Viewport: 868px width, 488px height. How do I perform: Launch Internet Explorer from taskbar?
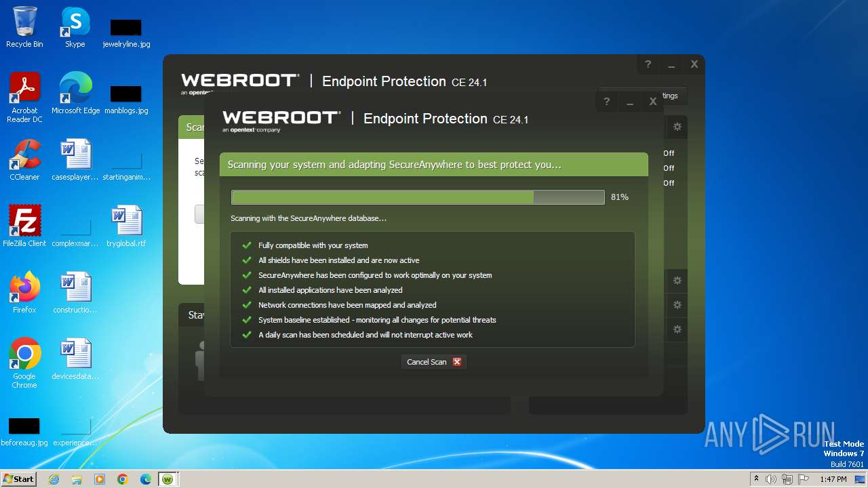[54, 479]
